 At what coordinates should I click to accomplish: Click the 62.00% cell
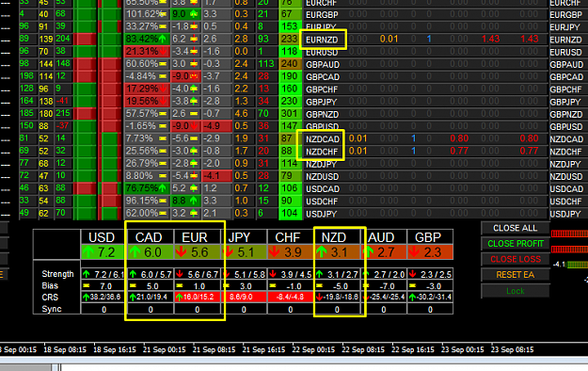click(147, 213)
